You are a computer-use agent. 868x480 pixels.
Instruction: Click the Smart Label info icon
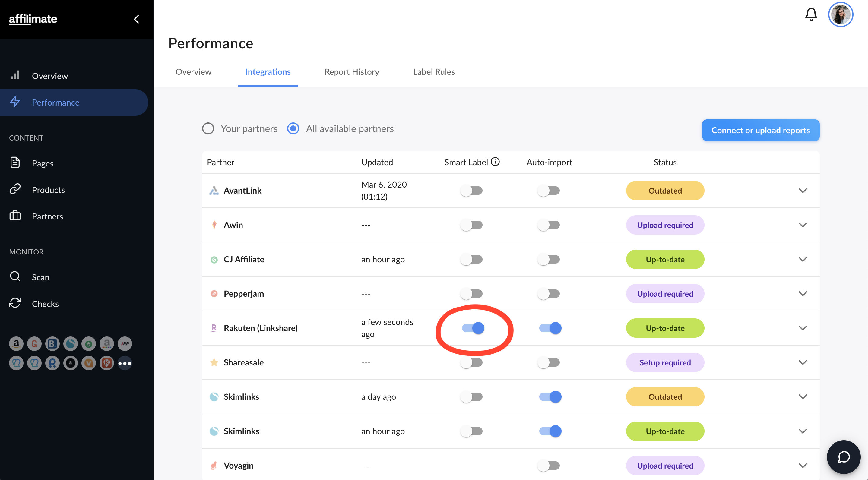click(x=495, y=162)
